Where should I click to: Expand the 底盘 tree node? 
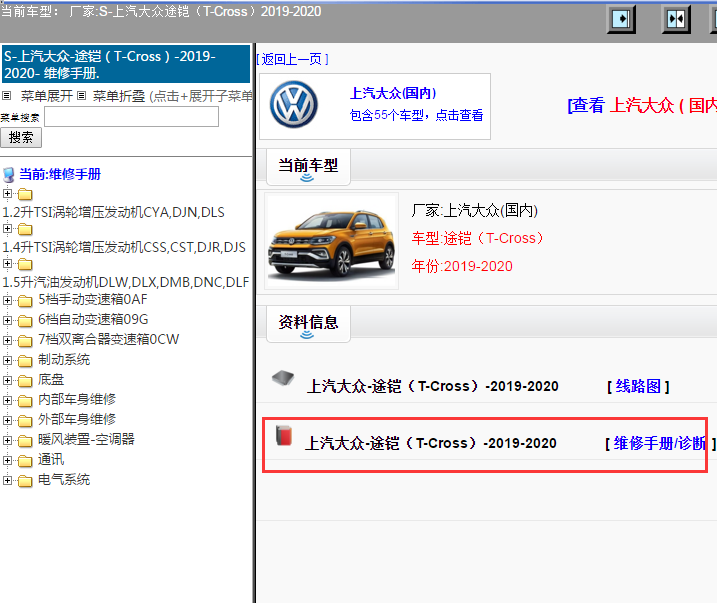pos(7,380)
